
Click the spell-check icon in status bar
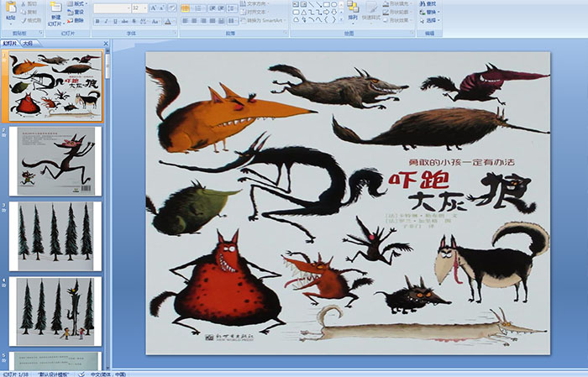[x=81, y=374]
